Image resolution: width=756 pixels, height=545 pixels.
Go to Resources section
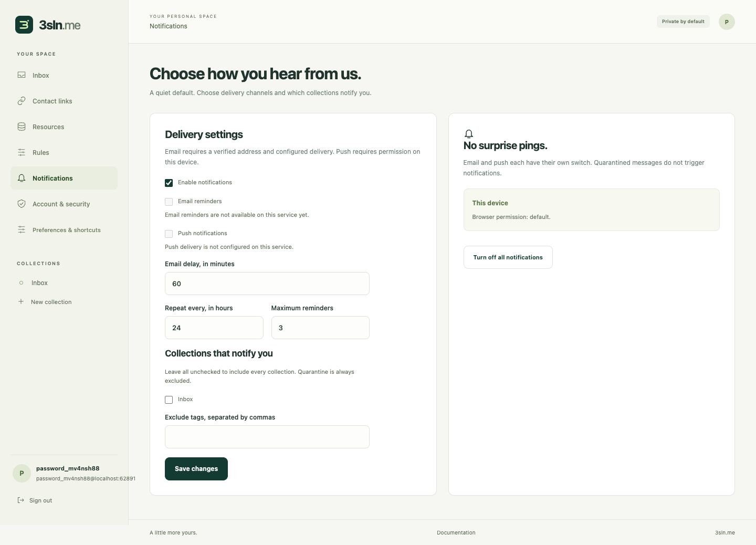tap(64, 127)
